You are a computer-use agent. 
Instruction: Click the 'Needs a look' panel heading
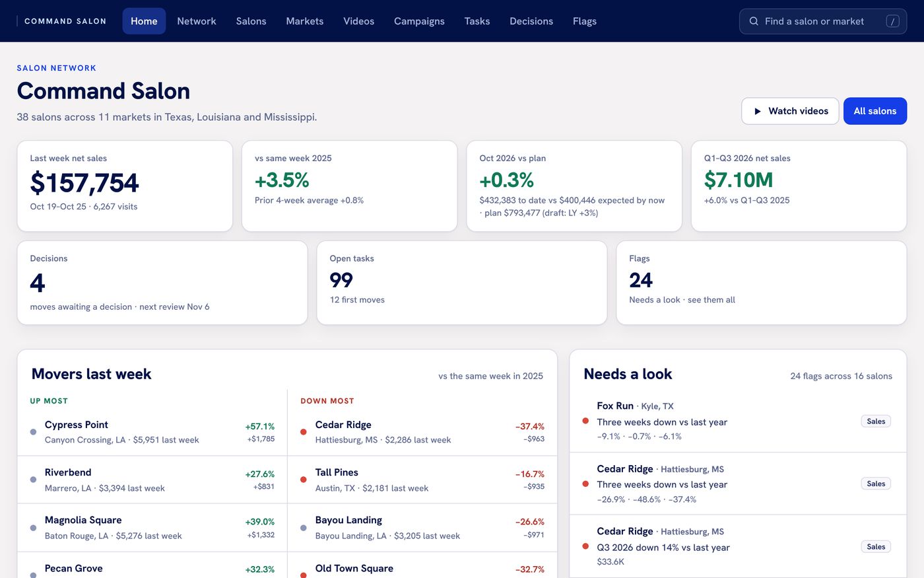click(628, 374)
